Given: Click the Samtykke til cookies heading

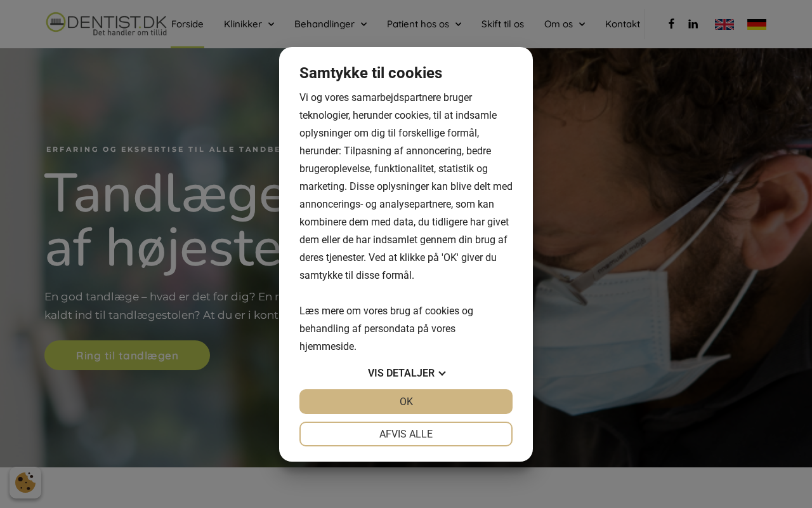Looking at the screenshot, I should pos(370,73).
